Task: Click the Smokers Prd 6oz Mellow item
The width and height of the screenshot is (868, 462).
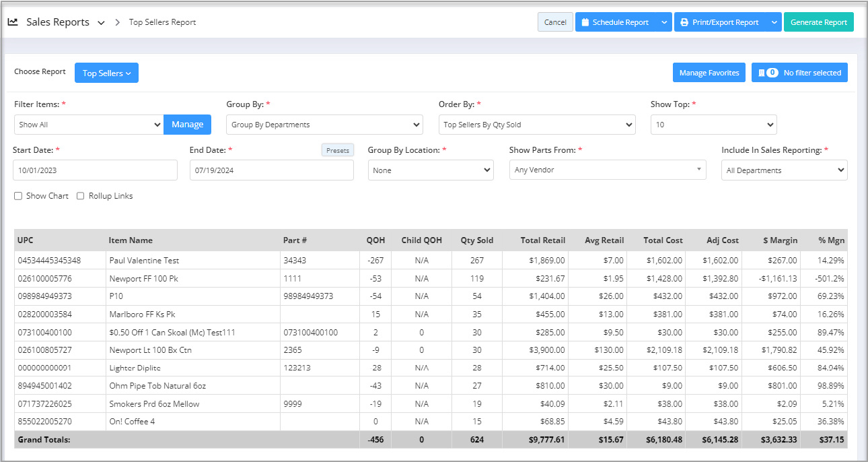Action: (154, 404)
